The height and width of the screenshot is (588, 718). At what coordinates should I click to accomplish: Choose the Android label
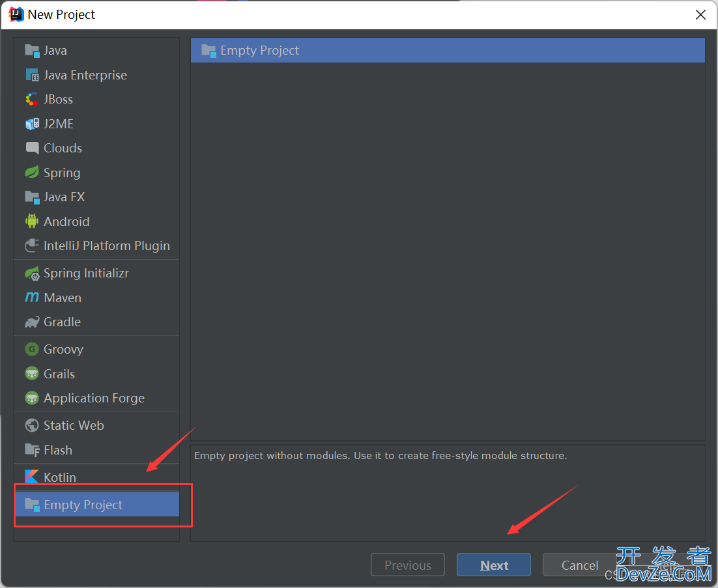pos(66,221)
